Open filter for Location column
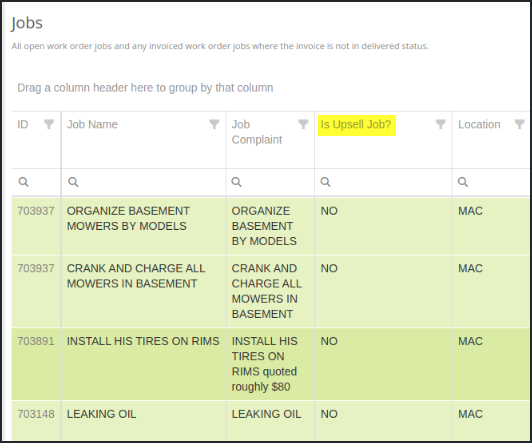532x443 pixels. click(519, 124)
